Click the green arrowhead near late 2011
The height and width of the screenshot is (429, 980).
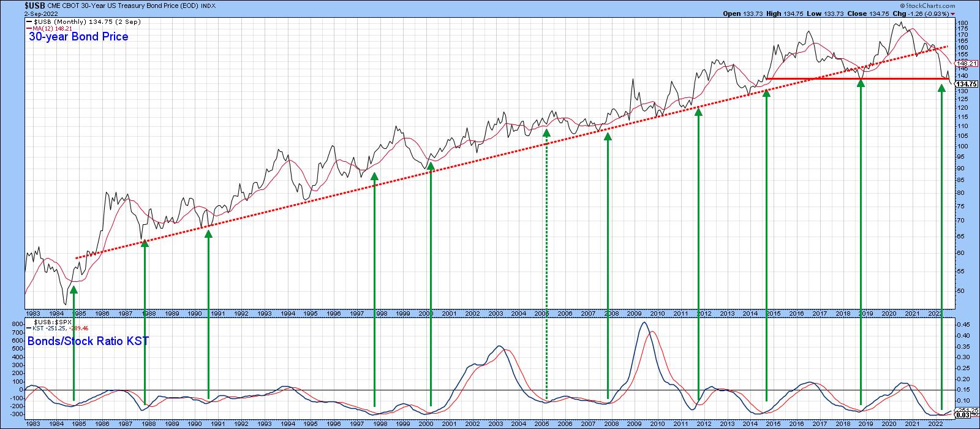tap(698, 112)
